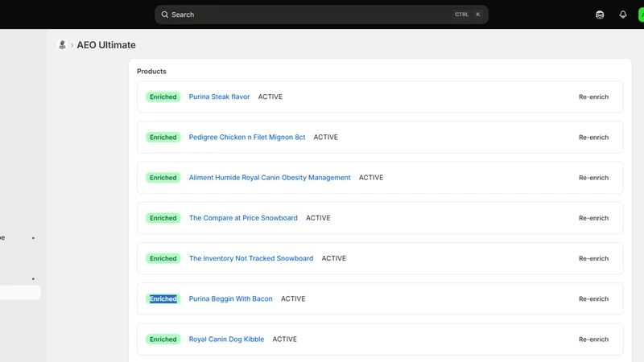Click the green account avatar
The width and height of the screenshot is (644, 362).
pos(641,14)
